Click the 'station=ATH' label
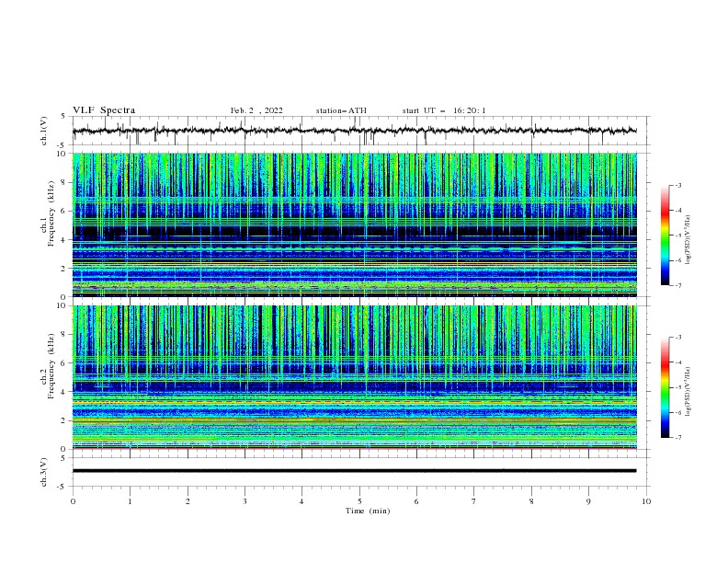Screen dimensions: 728x563 point(341,110)
